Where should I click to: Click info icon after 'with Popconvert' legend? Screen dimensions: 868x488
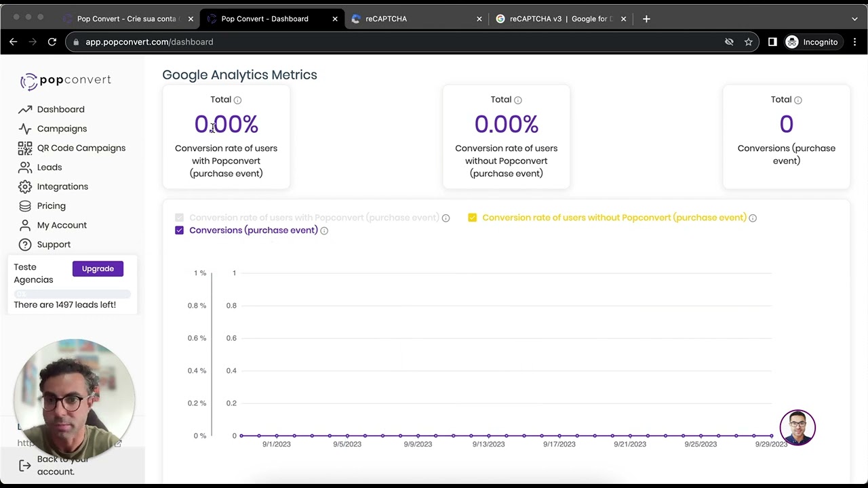coord(446,218)
